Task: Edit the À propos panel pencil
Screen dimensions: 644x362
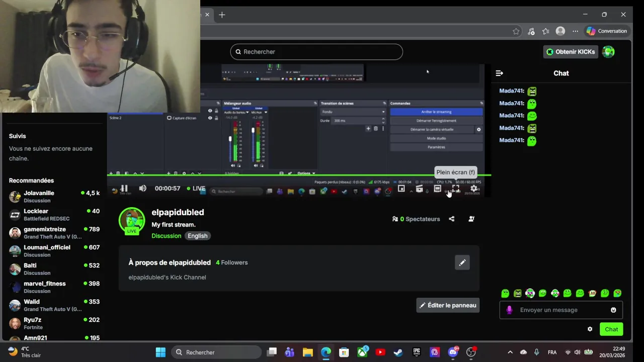Action: [462, 262]
